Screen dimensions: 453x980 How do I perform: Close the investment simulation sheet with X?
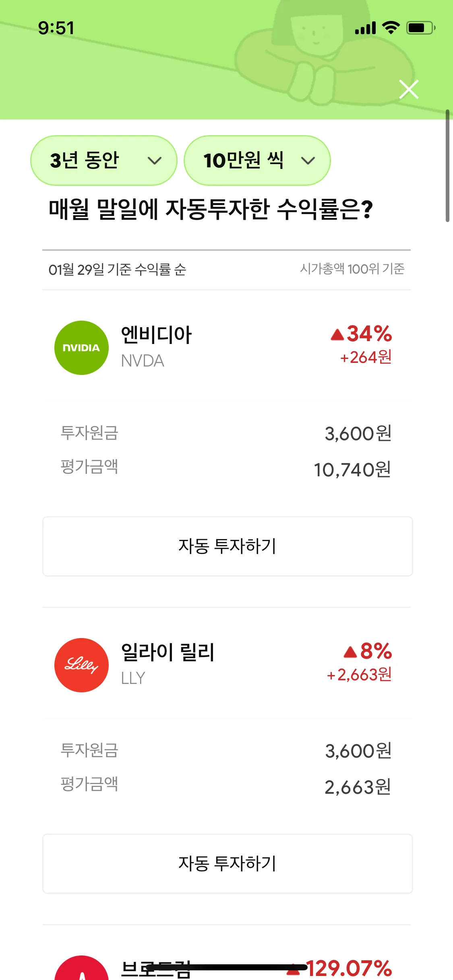pyautogui.click(x=409, y=89)
